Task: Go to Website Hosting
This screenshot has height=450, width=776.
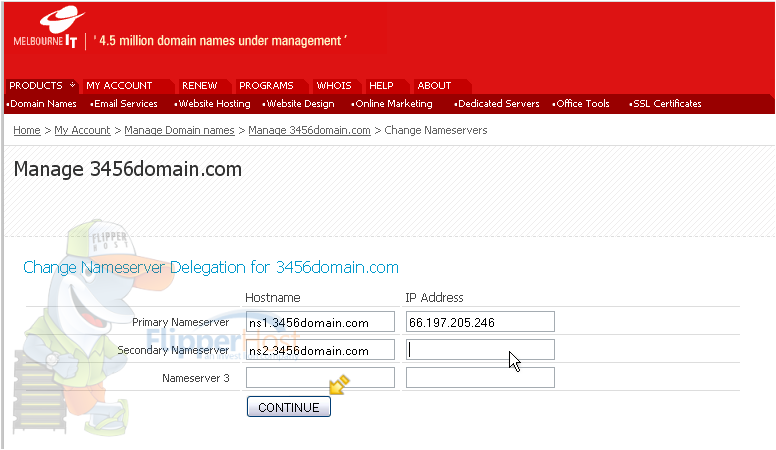Action: click(x=213, y=103)
